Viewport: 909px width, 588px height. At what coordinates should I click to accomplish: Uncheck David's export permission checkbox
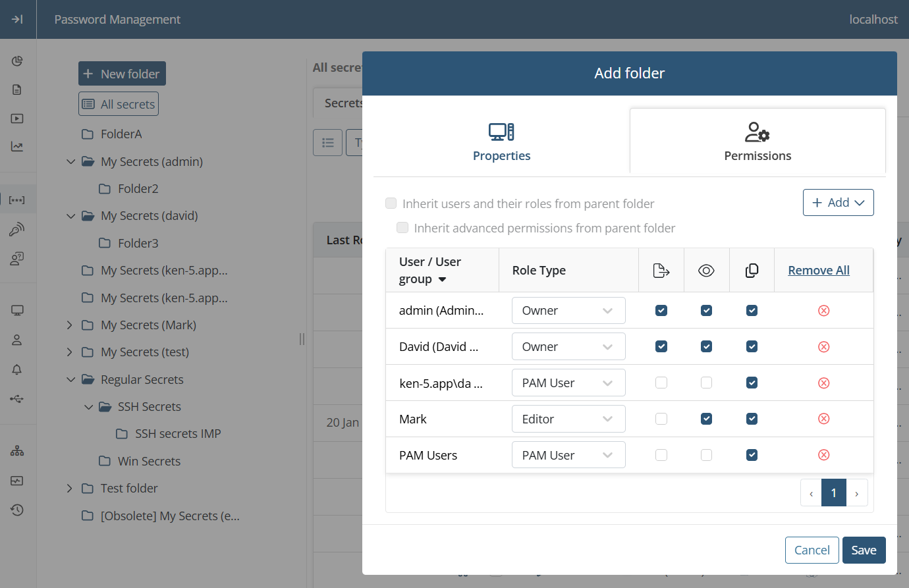[661, 346]
